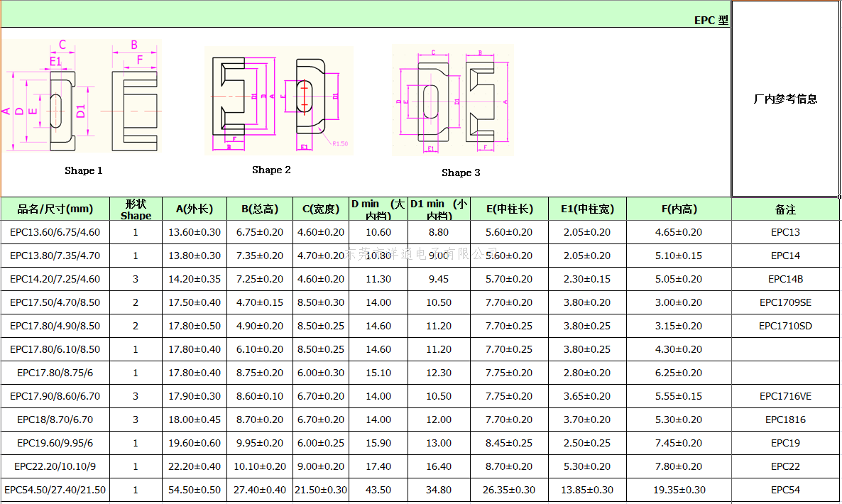Image resolution: width=842 pixels, height=504 pixels.
Task: Select the Shape 2 core diagram
Action: coord(279,101)
